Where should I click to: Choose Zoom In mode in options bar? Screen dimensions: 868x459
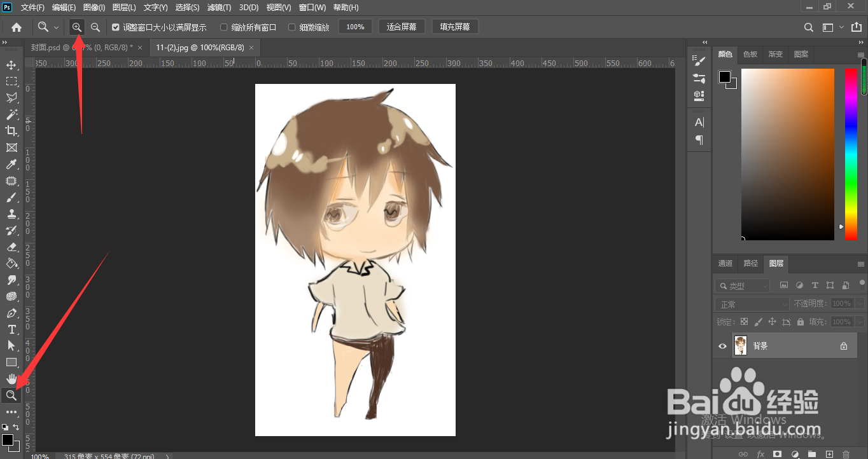click(x=76, y=27)
